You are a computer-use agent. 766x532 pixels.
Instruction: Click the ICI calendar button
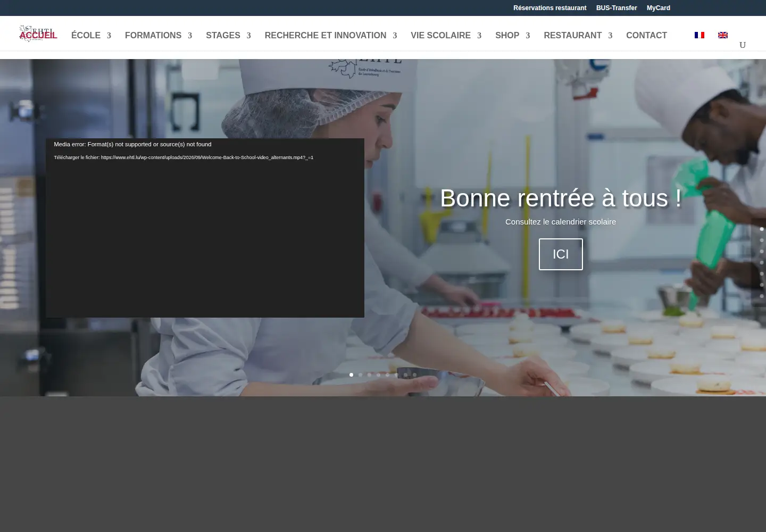tap(561, 254)
